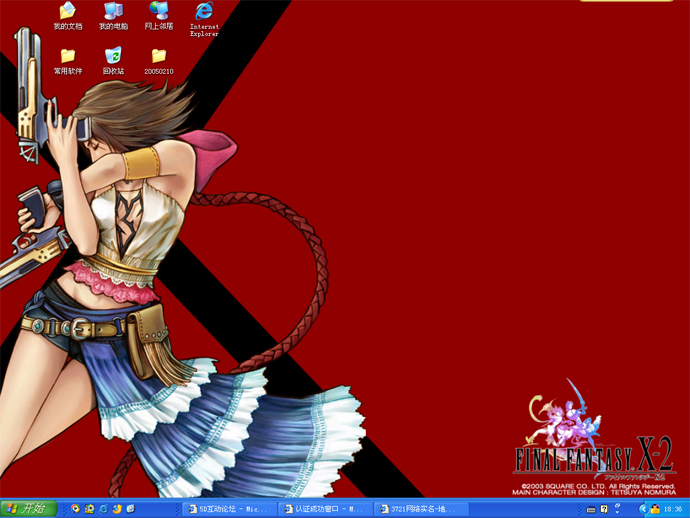Select the 网上邻居 network icon
The image size is (690, 518).
click(159, 16)
